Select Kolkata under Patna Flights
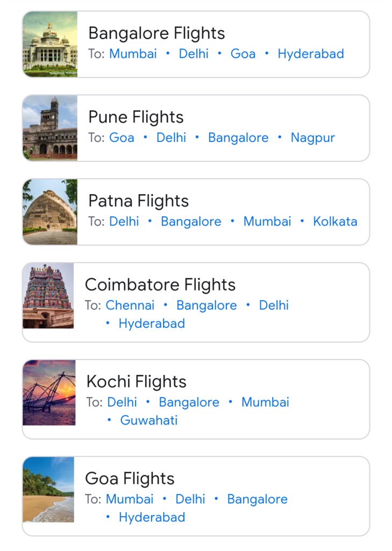Image resolution: width=392 pixels, height=551 pixels. (x=335, y=222)
